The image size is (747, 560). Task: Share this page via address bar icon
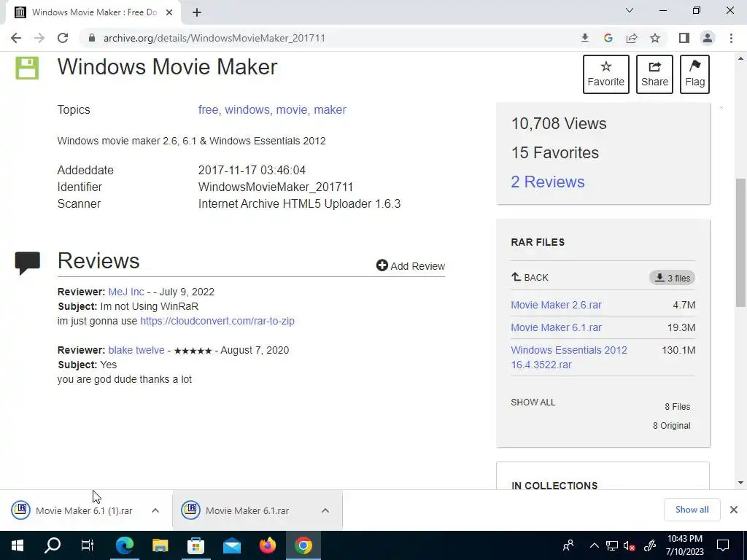(632, 38)
